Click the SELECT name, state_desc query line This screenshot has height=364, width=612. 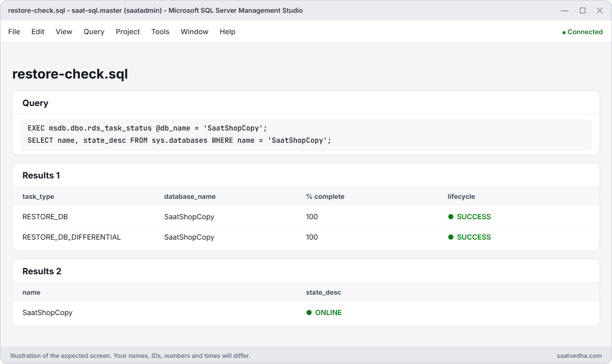point(180,140)
